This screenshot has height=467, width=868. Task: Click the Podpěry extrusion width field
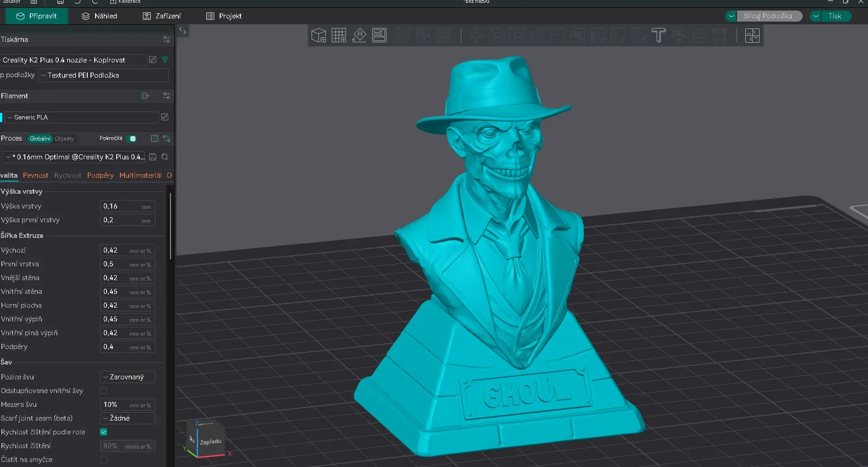128,347
